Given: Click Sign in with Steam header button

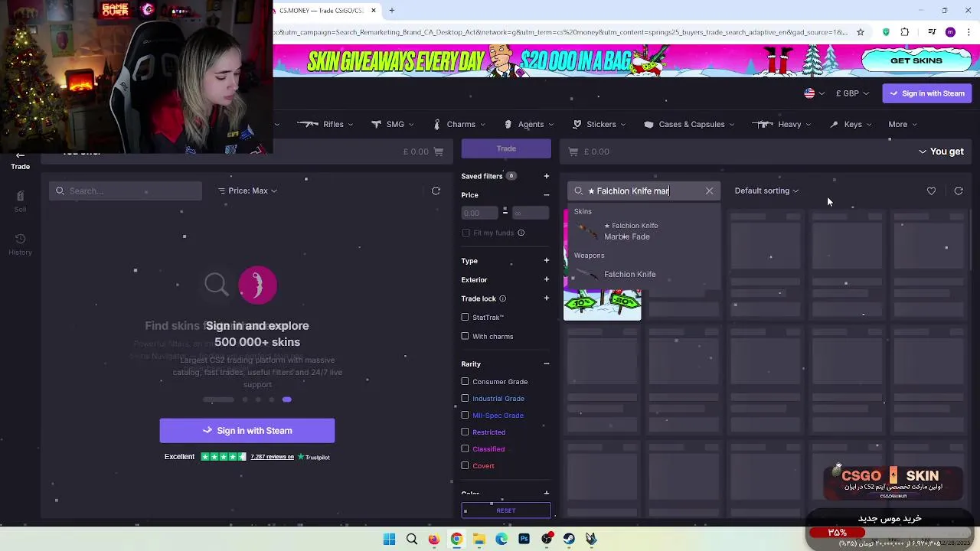Looking at the screenshot, I should click(x=927, y=93).
